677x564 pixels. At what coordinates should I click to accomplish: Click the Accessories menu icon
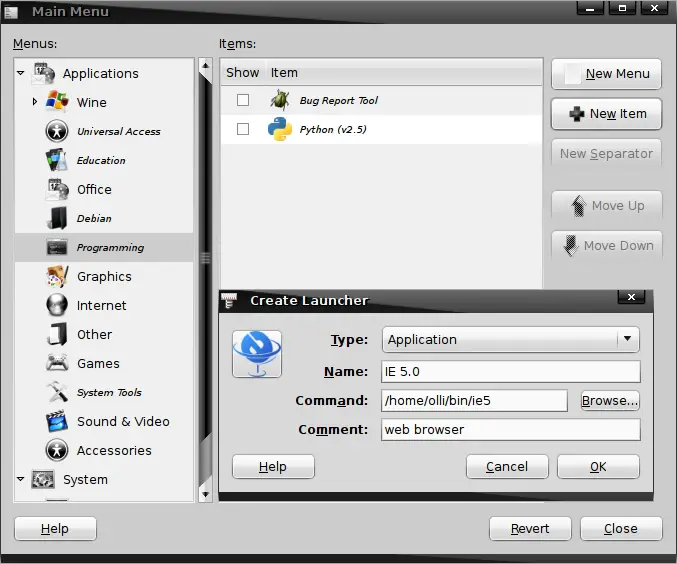57,450
